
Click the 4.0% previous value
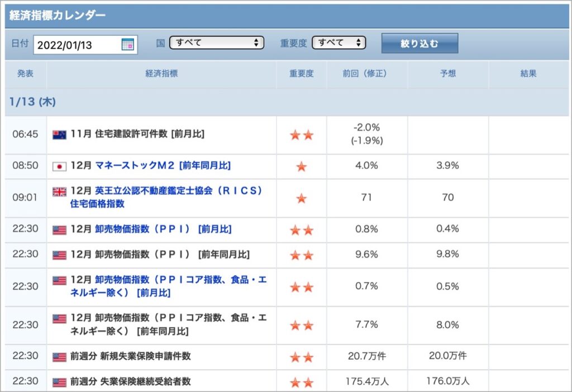[366, 165]
